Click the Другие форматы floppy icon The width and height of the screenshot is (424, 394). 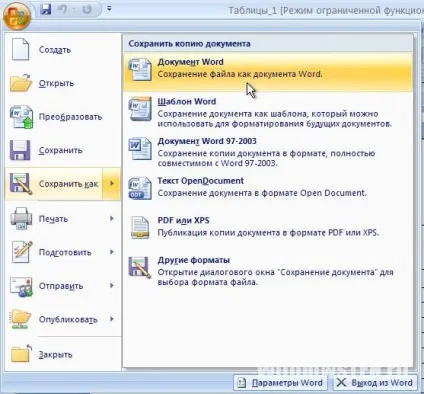click(140, 267)
